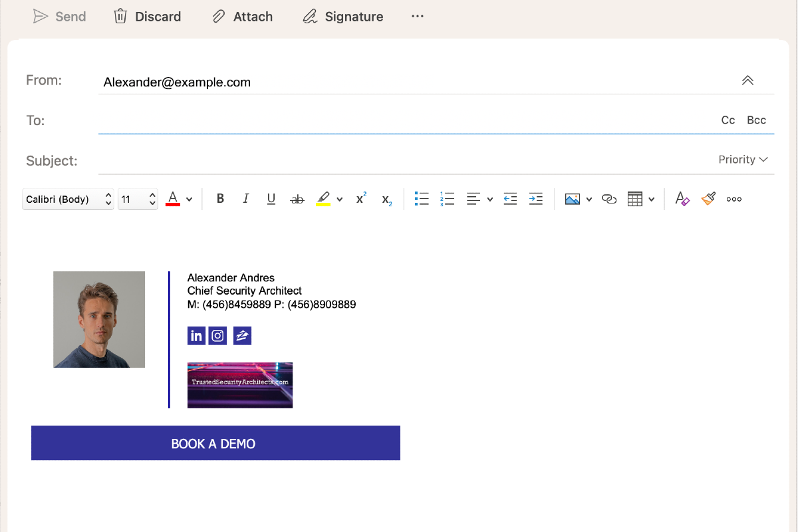This screenshot has height=532, width=798.
Task: Clear text formatting with eraser icon
Action: pyautogui.click(x=682, y=199)
